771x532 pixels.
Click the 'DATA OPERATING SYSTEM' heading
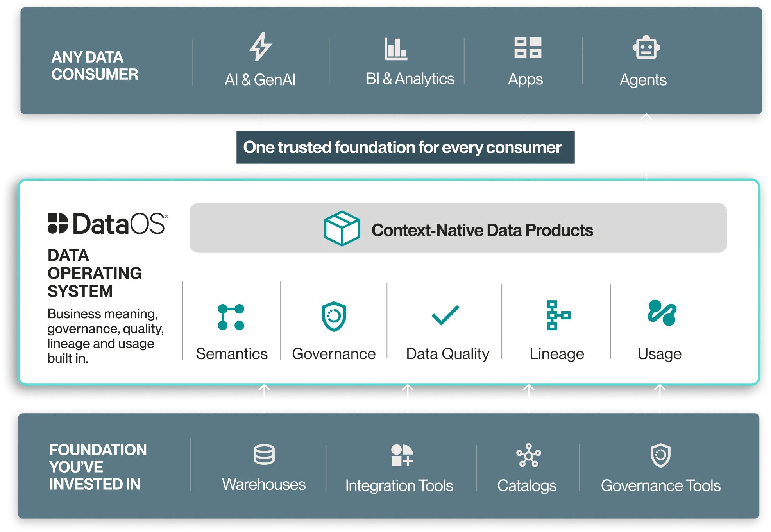coord(95,273)
